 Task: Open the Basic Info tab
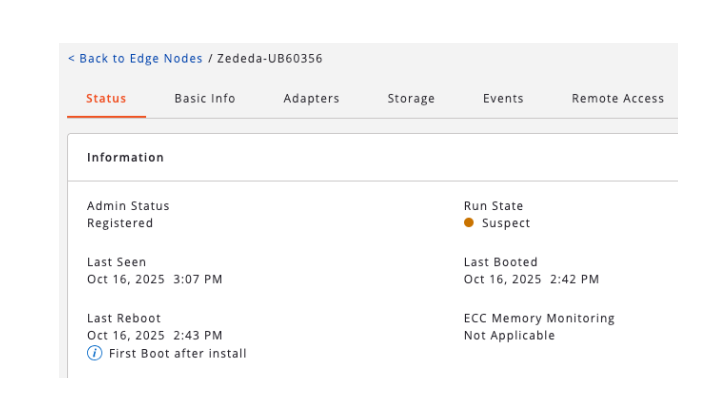[205, 99]
